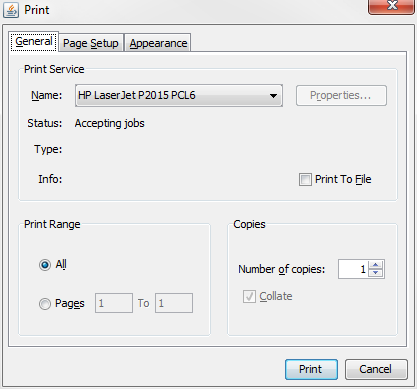Click the Pages To end number field
This screenshot has width=417, height=389.
click(174, 303)
